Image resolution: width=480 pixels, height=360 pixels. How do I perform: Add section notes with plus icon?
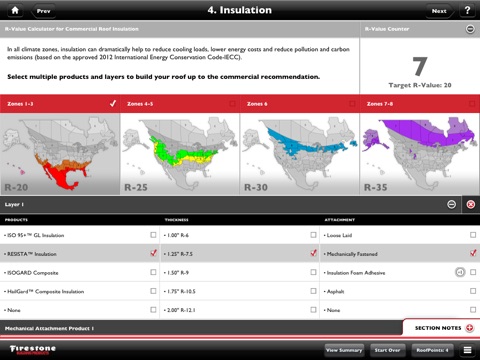click(x=469, y=328)
